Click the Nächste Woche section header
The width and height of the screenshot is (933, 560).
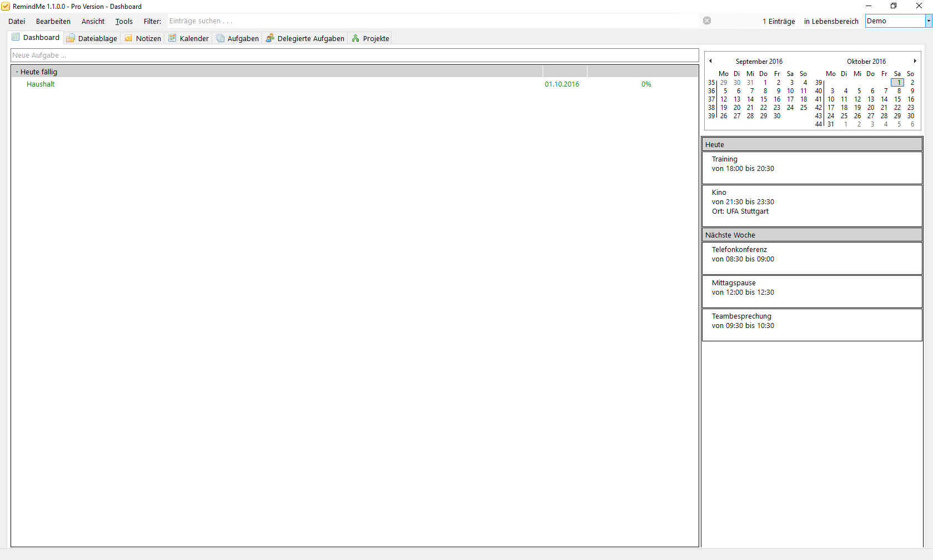pos(812,235)
